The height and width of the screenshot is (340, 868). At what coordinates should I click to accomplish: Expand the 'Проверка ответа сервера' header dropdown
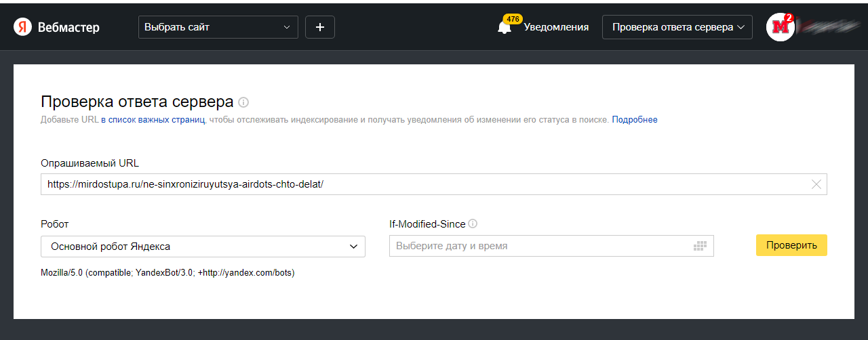tap(677, 27)
